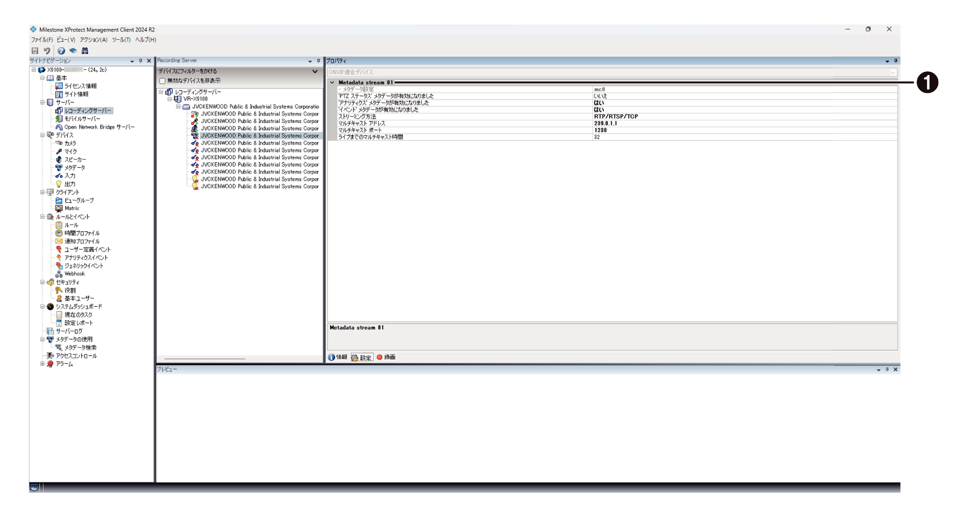Open モバイルサーバー node

(82, 119)
